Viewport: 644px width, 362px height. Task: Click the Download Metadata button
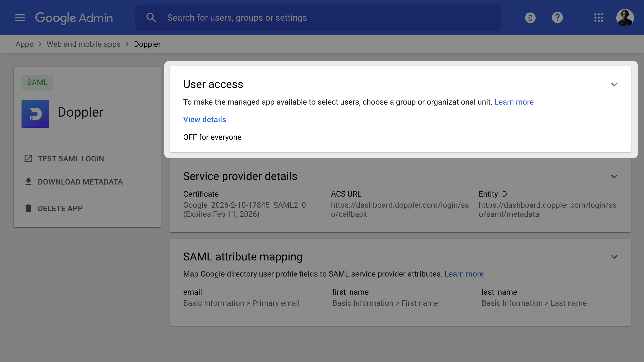80,182
